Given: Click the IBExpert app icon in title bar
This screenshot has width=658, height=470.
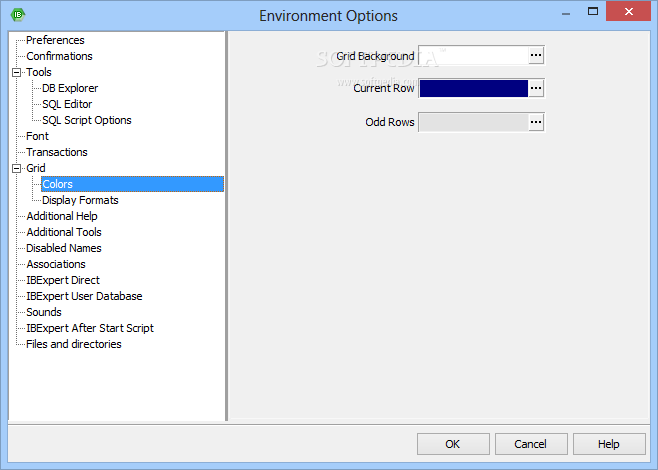Looking at the screenshot, I should pos(18,15).
